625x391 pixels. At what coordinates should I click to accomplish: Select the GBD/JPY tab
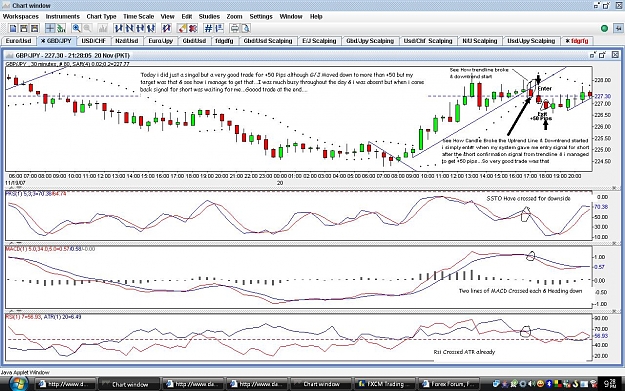56,41
